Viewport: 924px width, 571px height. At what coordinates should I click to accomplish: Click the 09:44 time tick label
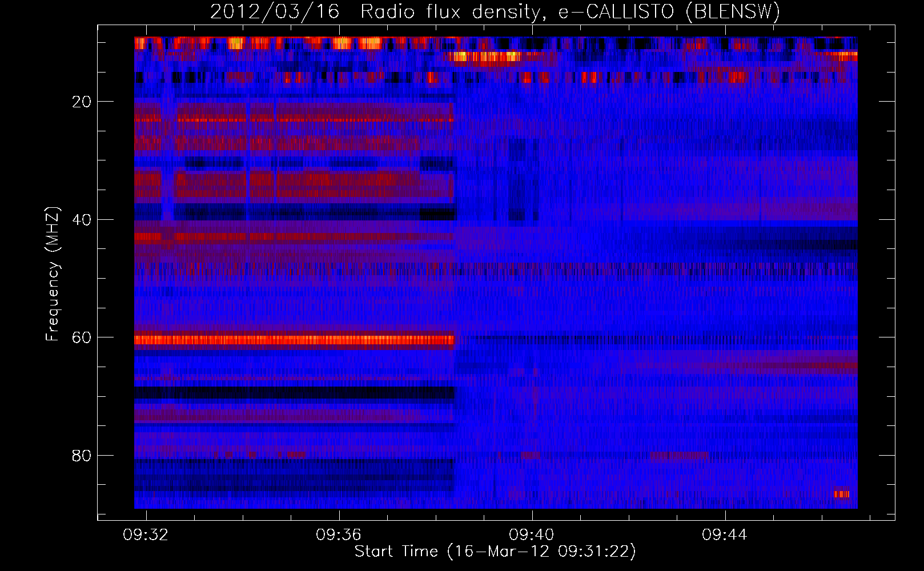pos(725,535)
